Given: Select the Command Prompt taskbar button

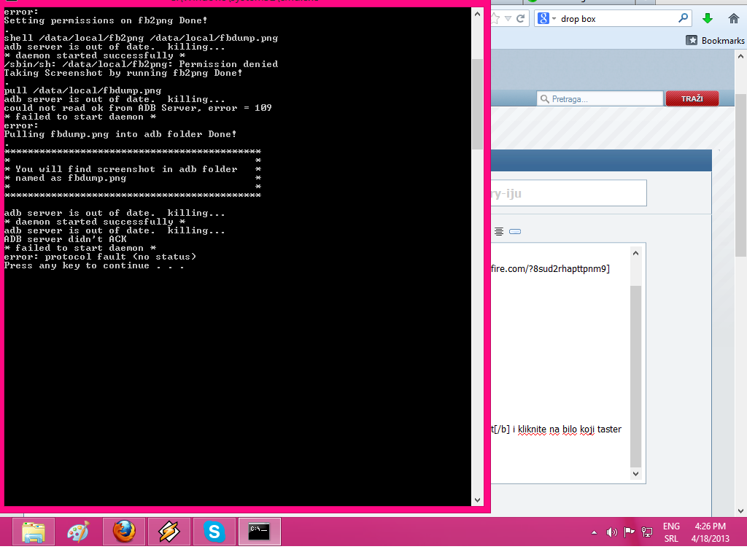Looking at the screenshot, I should tap(260, 532).
